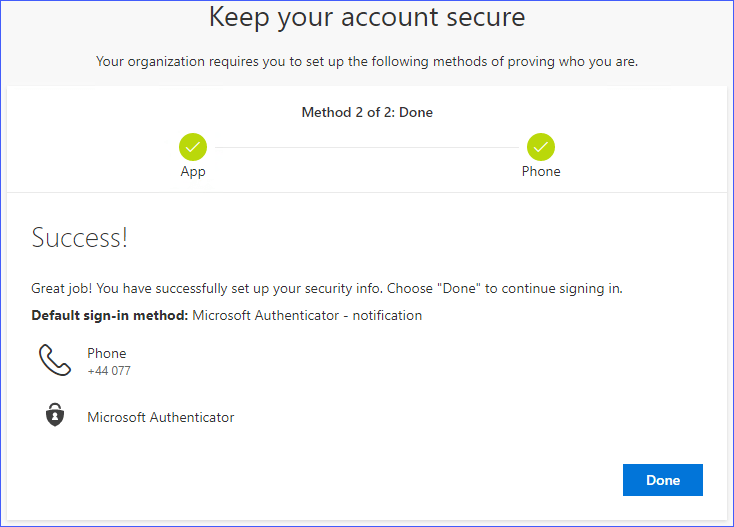Click the green checkmark above Phone

click(x=541, y=147)
